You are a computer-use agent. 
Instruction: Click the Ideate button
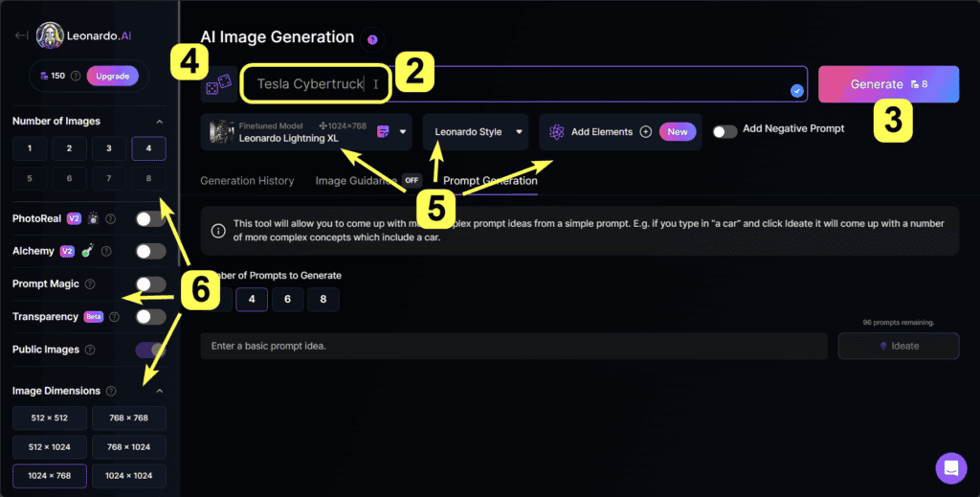(898, 346)
